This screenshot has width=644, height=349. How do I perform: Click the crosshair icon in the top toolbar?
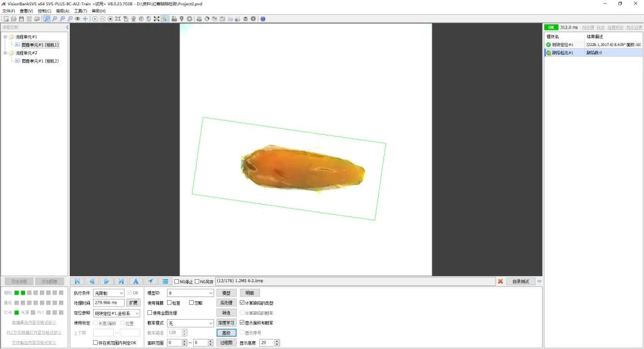[x=85, y=19]
